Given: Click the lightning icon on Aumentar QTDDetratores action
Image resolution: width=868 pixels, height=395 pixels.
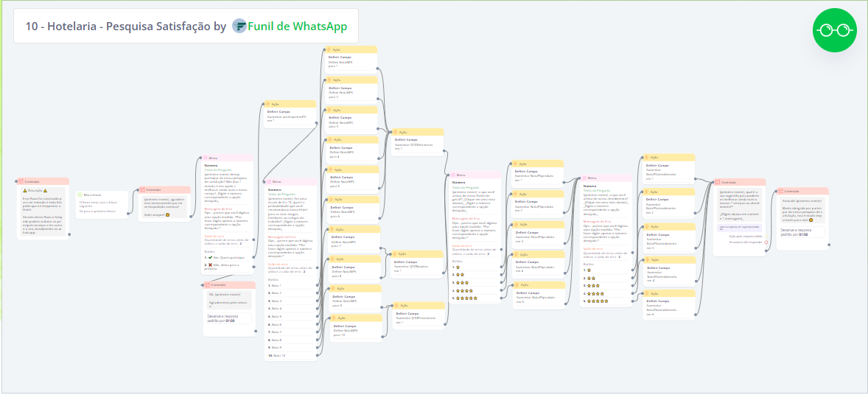Looking at the screenshot, I should click(x=394, y=132).
